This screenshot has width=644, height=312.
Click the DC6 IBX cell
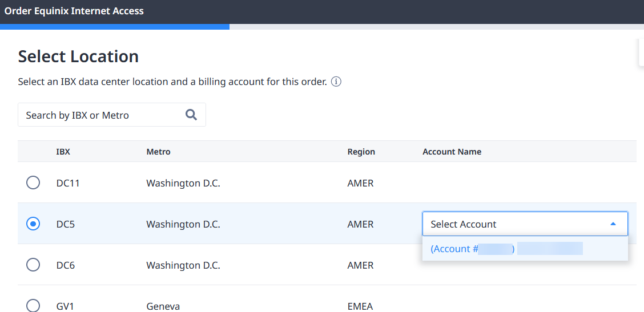pos(66,265)
